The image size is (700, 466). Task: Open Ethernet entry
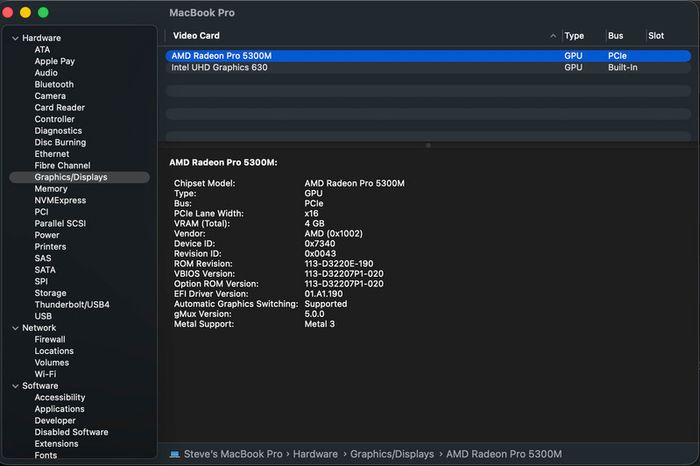pos(52,154)
